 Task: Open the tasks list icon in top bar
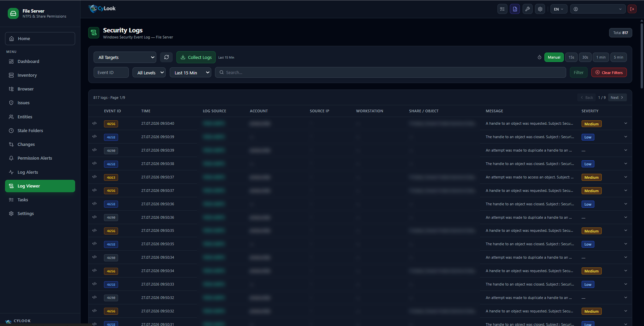pyautogui.click(x=502, y=9)
